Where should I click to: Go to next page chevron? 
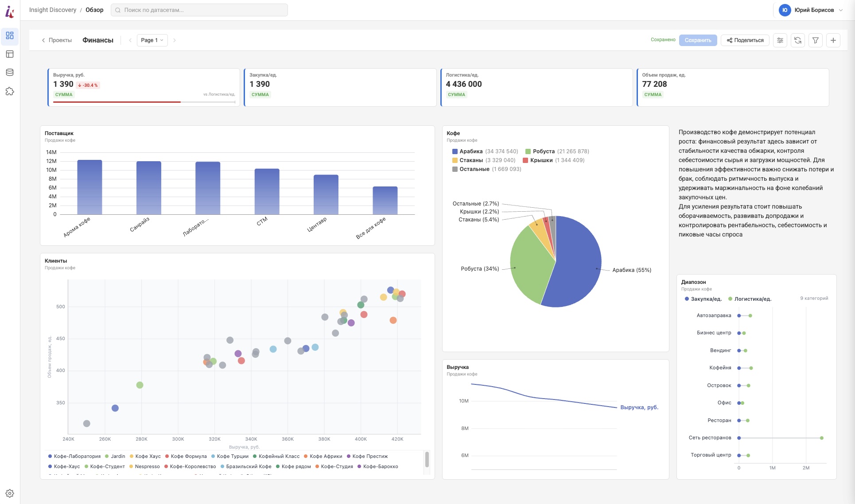click(175, 40)
